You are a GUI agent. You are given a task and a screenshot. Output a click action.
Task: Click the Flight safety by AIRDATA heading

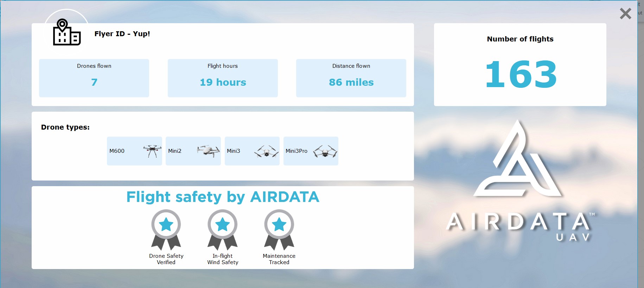pos(223,197)
